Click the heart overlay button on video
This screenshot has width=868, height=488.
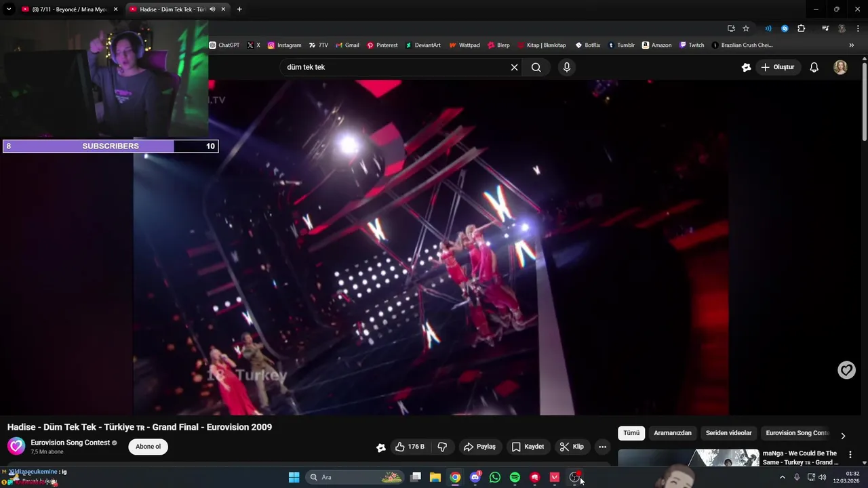point(846,370)
